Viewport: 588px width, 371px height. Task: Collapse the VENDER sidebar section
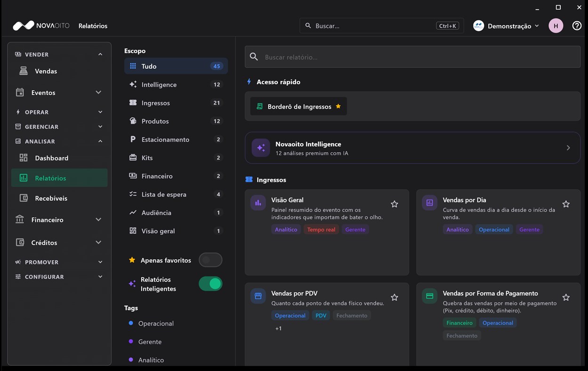coord(59,54)
